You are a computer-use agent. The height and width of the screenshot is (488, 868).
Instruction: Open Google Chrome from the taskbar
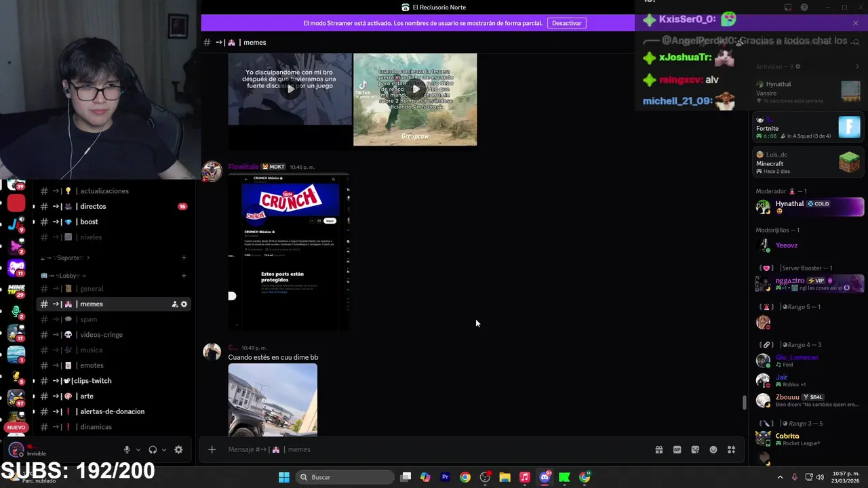[465, 477]
